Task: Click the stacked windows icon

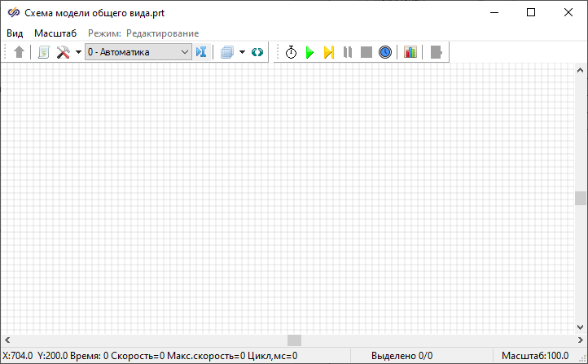Action: pyautogui.click(x=227, y=52)
